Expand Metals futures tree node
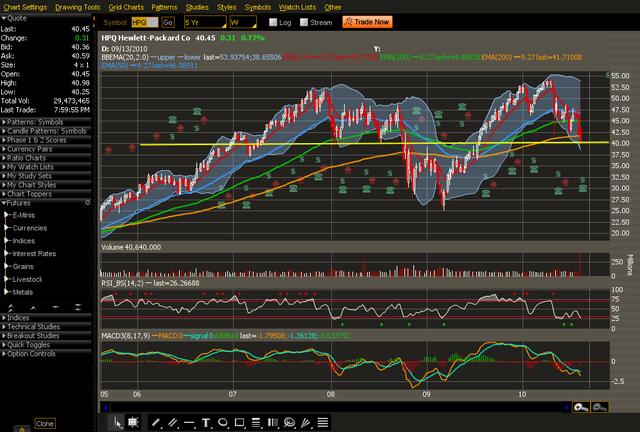Image resolution: width=640 pixels, height=432 pixels. click(6, 292)
